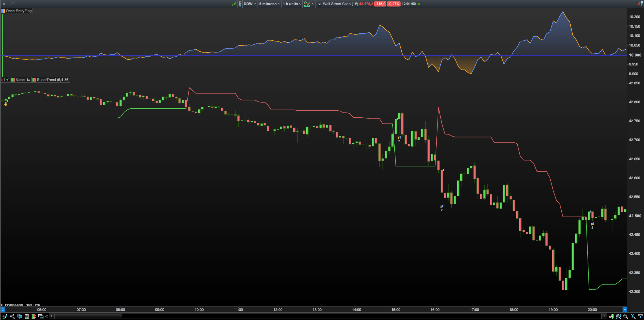Click the Koers price color swatch

point(13,80)
